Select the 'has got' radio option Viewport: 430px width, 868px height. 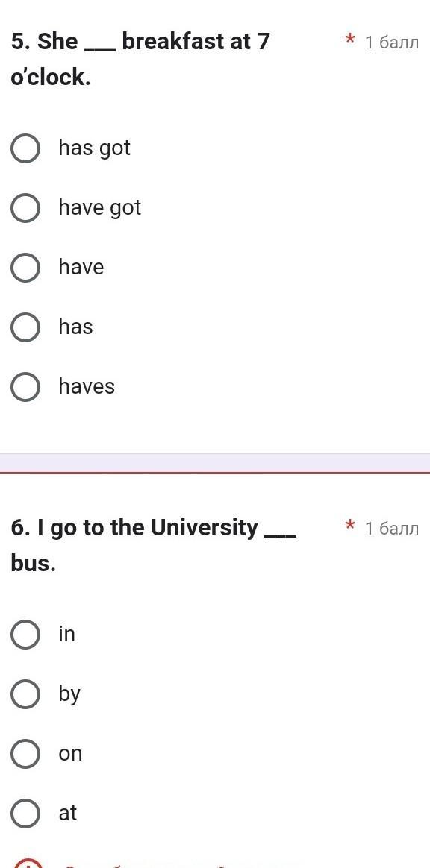[x=25, y=148]
